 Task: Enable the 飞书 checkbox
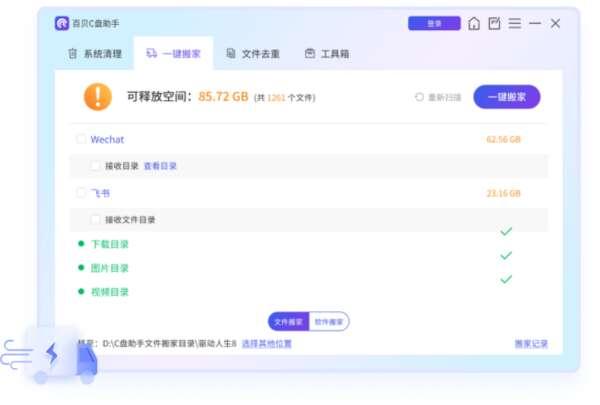81,193
